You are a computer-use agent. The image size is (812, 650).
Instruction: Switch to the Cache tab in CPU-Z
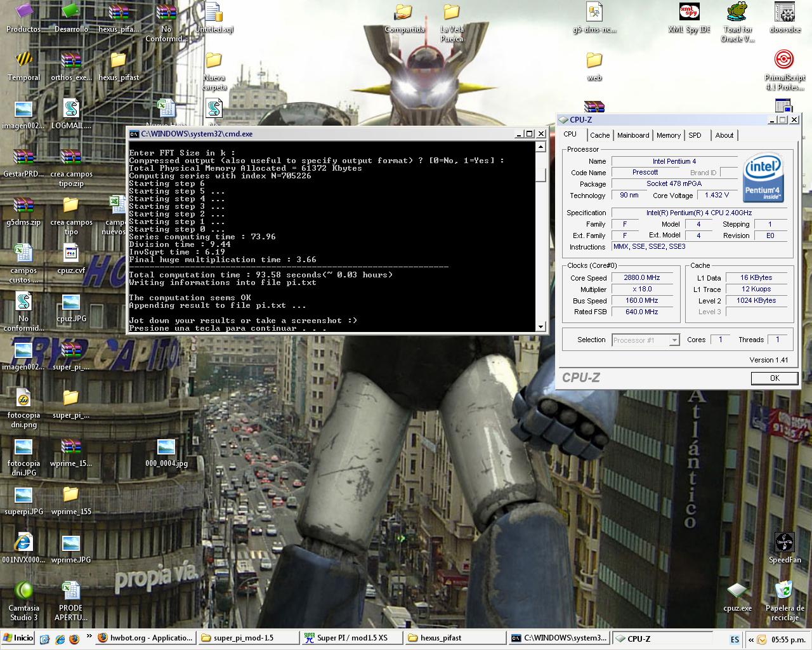click(x=599, y=135)
